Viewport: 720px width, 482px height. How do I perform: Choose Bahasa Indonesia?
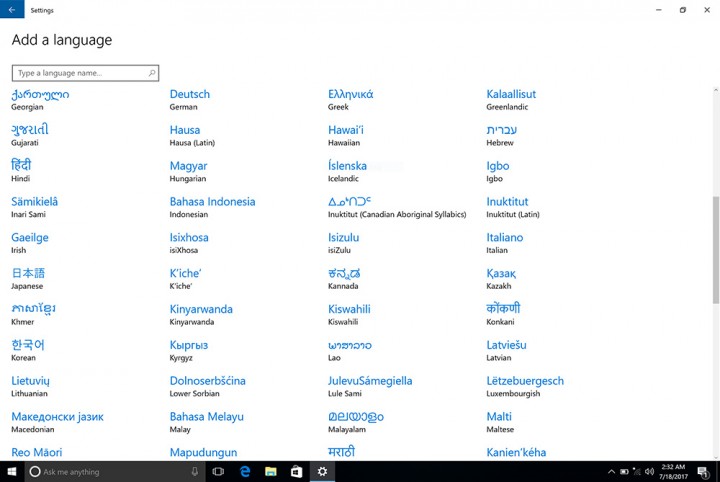coord(212,207)
